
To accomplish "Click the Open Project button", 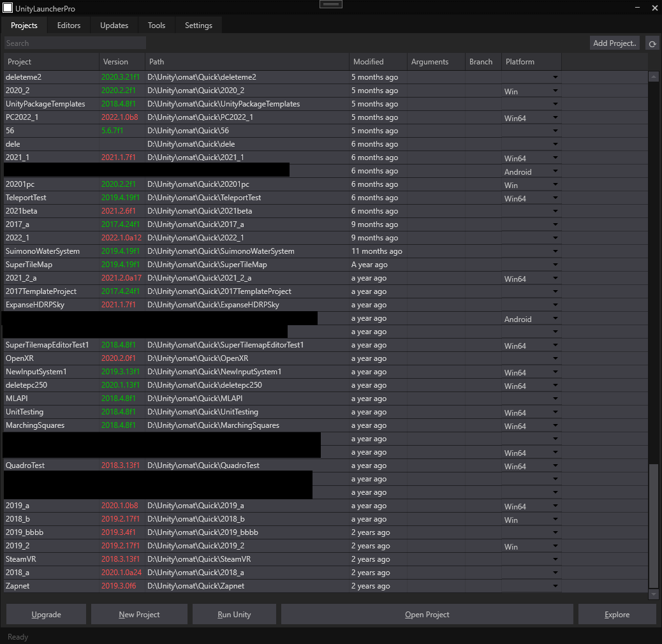I will click(427, 615).
